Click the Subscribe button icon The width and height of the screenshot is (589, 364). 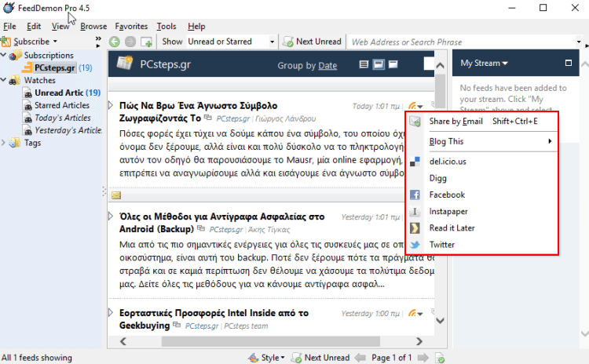(6, 42)
